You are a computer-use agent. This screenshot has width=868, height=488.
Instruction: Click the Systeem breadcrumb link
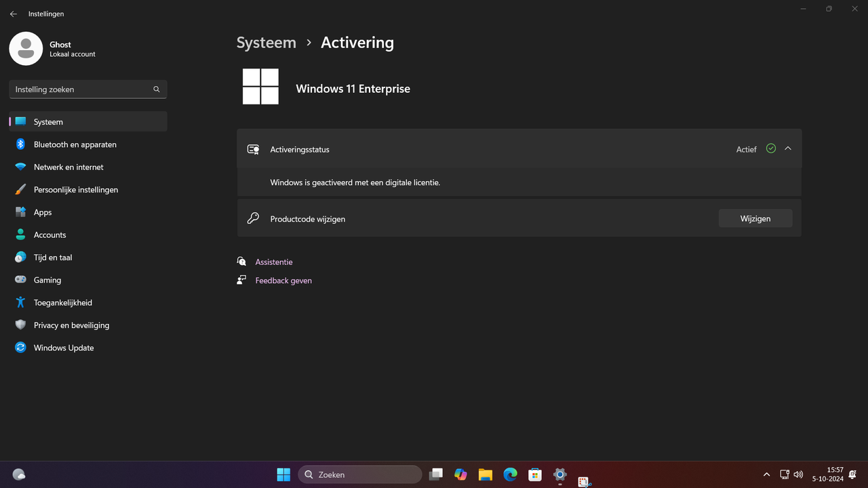(267, 42)
